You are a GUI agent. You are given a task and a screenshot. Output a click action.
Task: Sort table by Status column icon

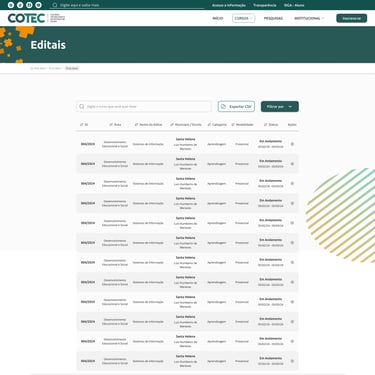[265, 124]
